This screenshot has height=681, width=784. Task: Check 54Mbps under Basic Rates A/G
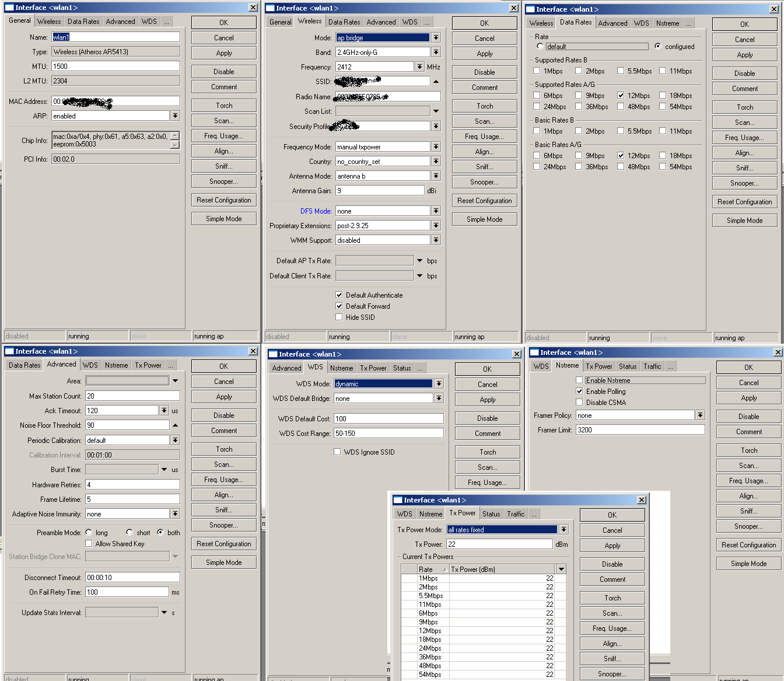(x=663, y=166)
